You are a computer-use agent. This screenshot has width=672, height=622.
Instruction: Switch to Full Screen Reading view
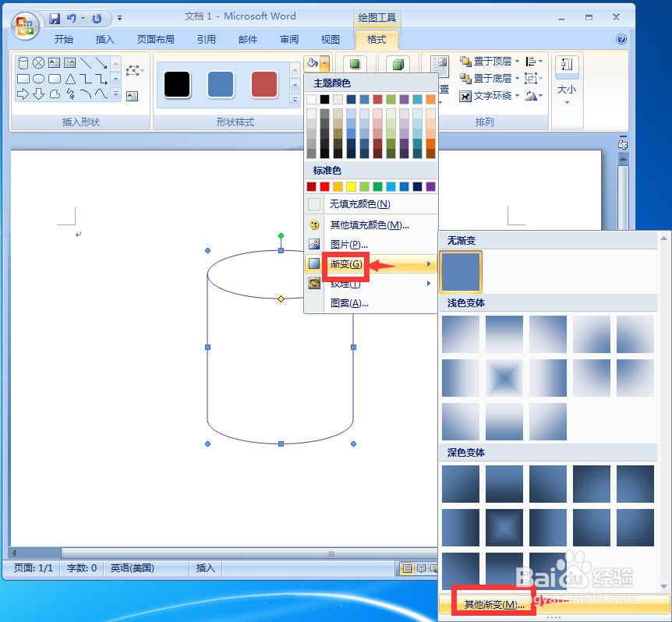point(422,568)
